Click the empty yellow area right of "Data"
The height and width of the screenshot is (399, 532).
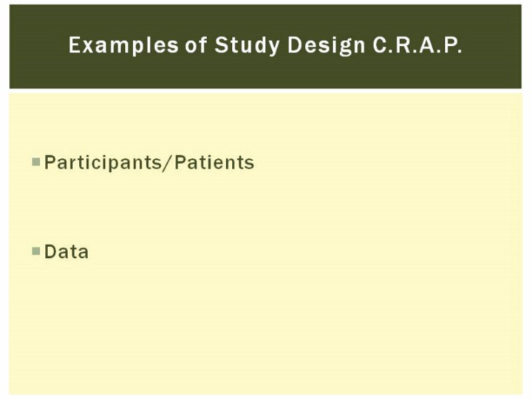click(x=296, y=251)
